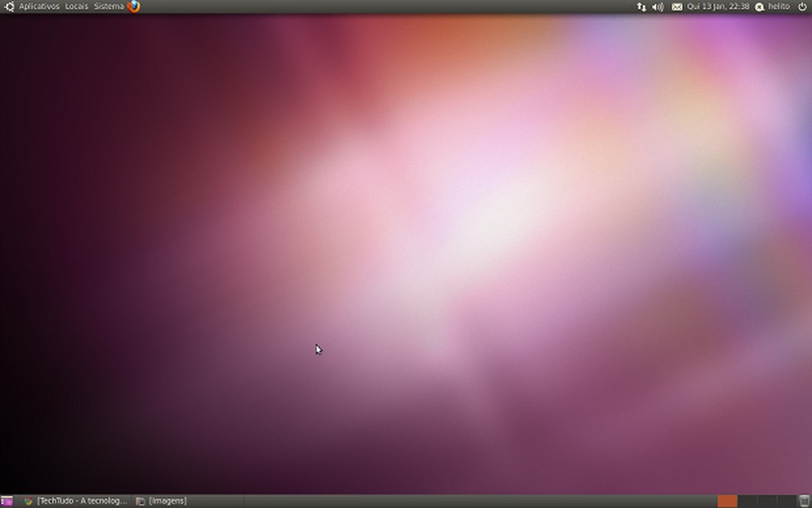Switch to the third workspace
The height and width of the screenshot is (508, 812).
coord(767,501)
